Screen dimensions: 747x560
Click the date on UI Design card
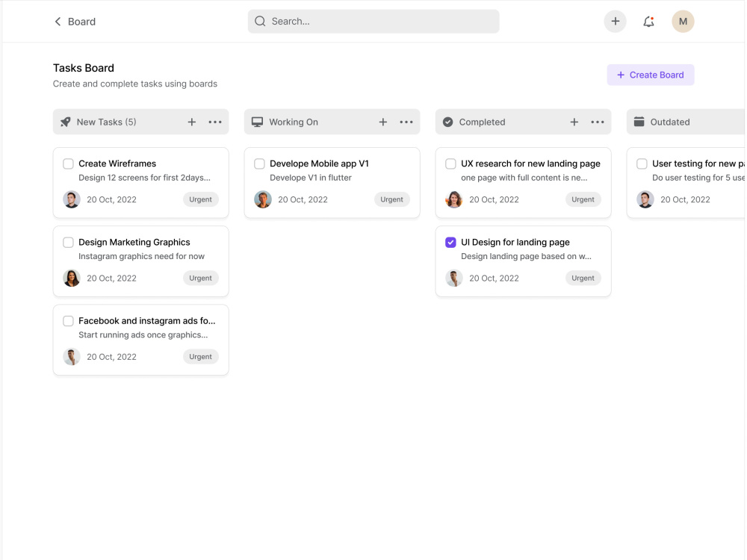[494, 278]
